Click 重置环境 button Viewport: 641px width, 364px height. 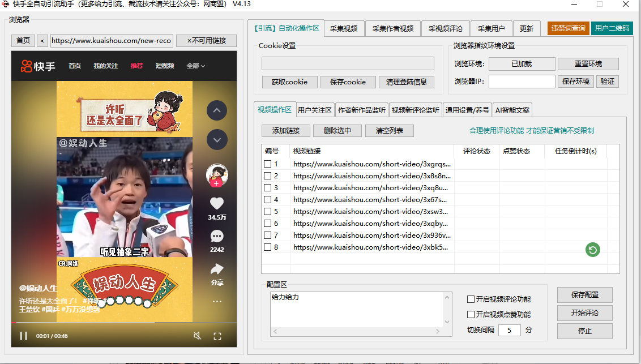(x=588, y=64)
